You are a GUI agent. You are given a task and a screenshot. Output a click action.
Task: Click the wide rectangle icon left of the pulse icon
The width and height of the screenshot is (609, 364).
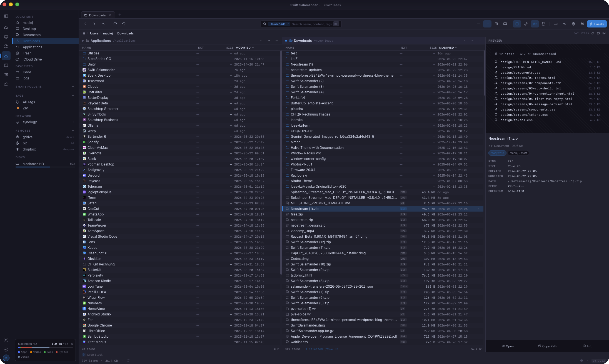[556, 24]
